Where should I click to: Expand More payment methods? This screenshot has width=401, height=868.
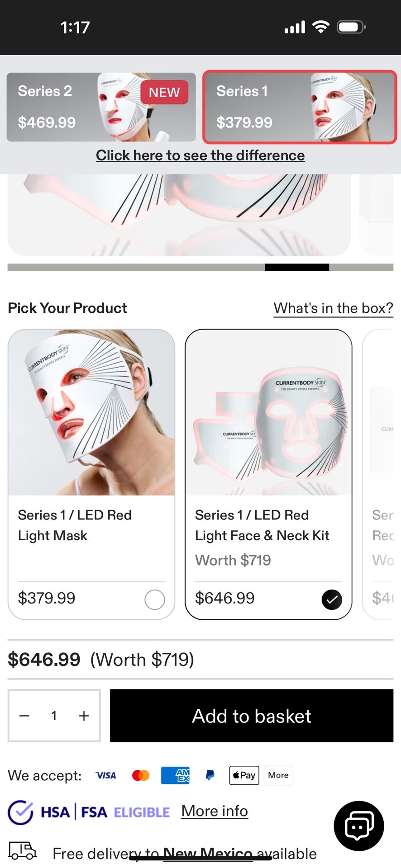pyautogui.click(x=278, y=775)
